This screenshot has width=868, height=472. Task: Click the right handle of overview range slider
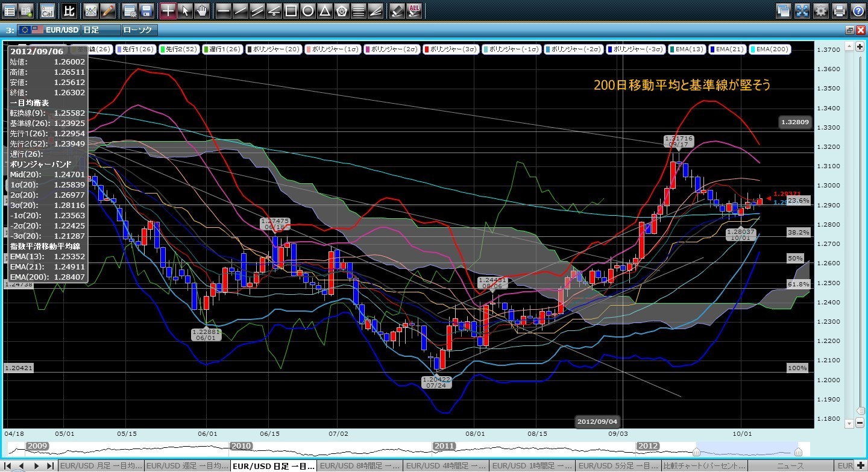click(x=798, y=452)
